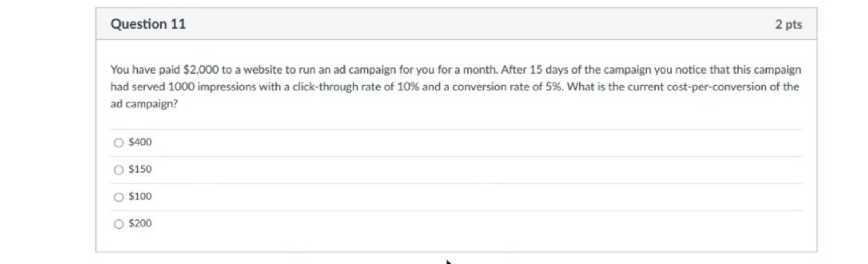This screenshot has width=868, height=264.
Task: Click the "5%" value in the question
Action: pyautogui.click(x=554, y=87)
